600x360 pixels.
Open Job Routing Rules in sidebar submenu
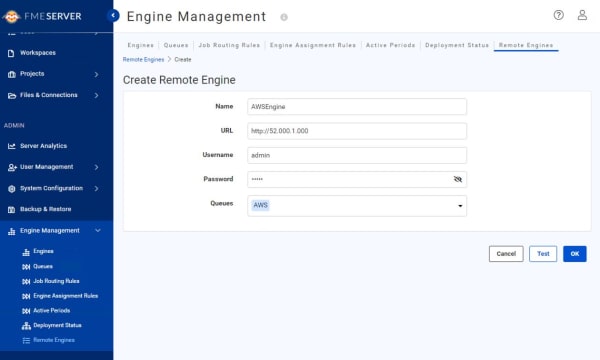pos(56,281)
